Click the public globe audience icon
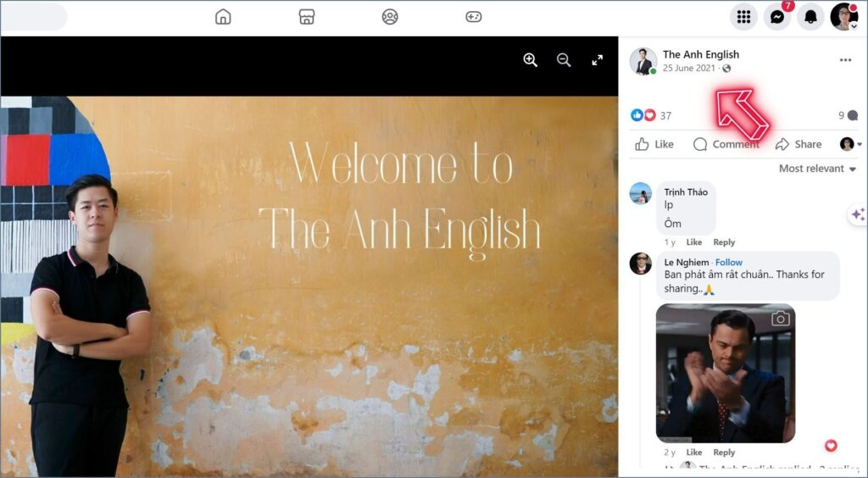 [726, 69]
